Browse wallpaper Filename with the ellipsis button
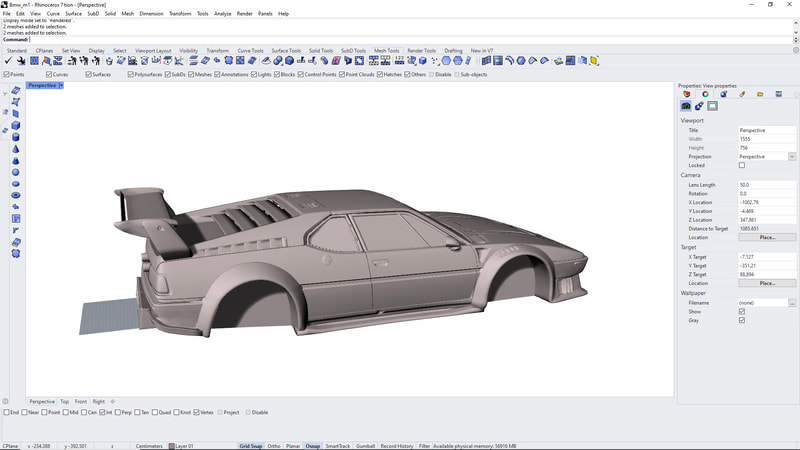The image size is (800, 450). 791,303
